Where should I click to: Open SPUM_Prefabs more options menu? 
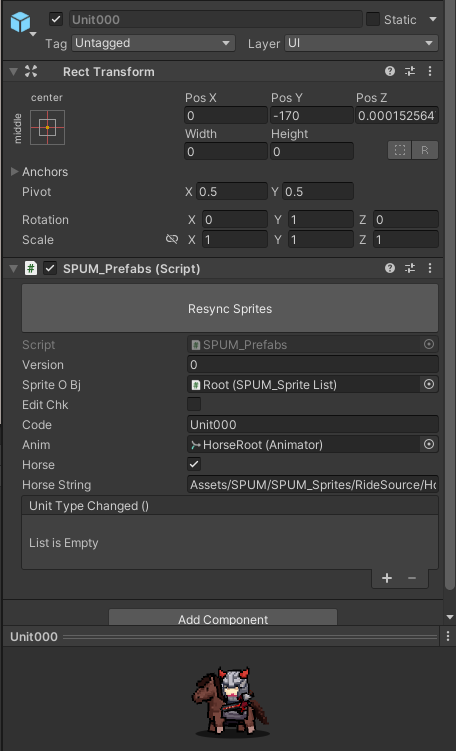[x=430, y=269]
